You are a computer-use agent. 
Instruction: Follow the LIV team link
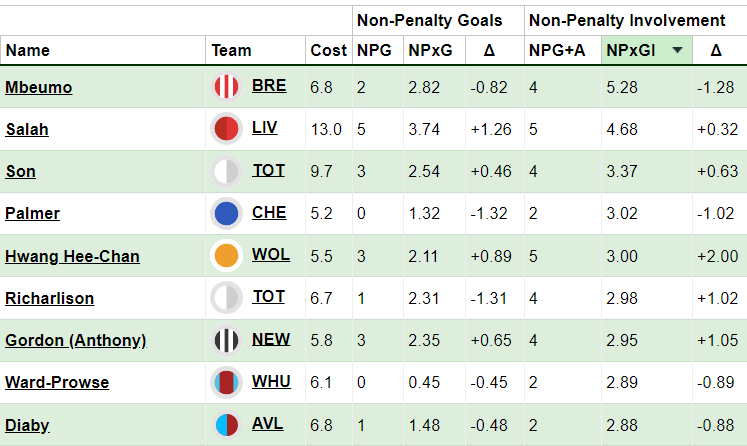point(266,128)
